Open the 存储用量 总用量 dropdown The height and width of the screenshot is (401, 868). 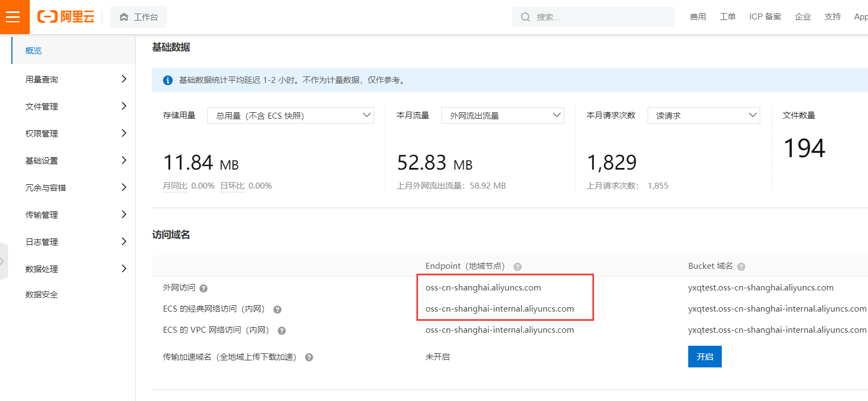pos(291,115)
